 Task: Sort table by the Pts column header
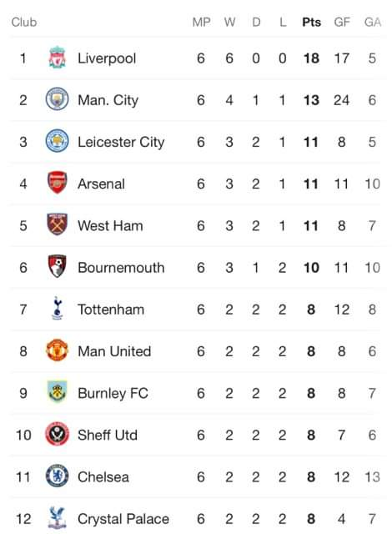311,23
